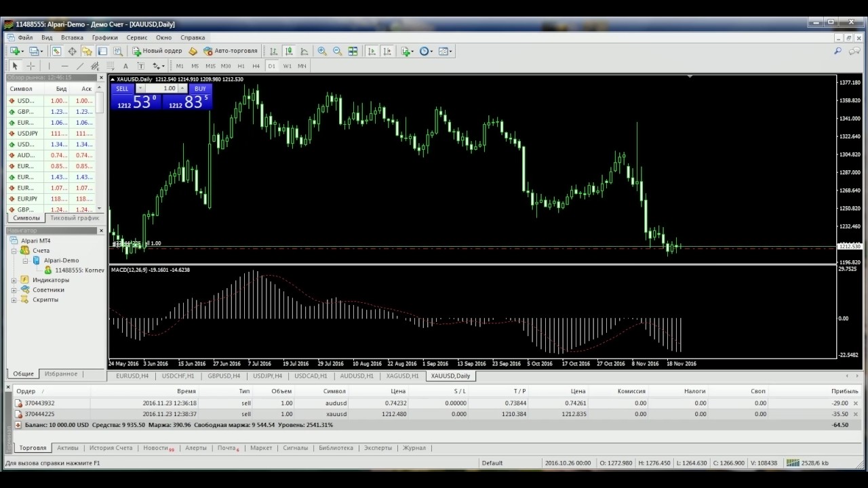The image size is (868, 488).
Task: Click the 1.00 volume field
Action: click(x=162, y=88)
